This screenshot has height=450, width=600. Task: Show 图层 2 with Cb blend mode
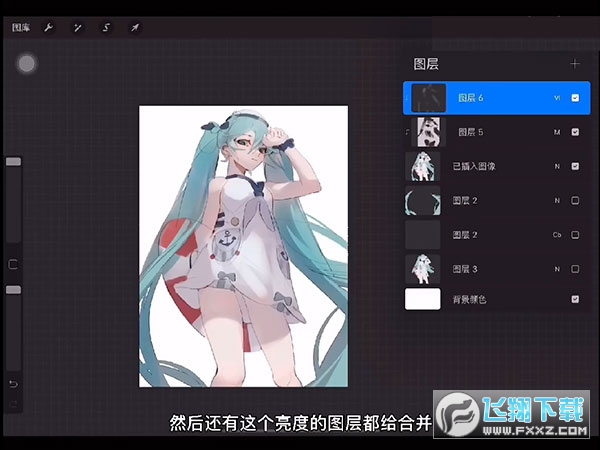[575, 235]
